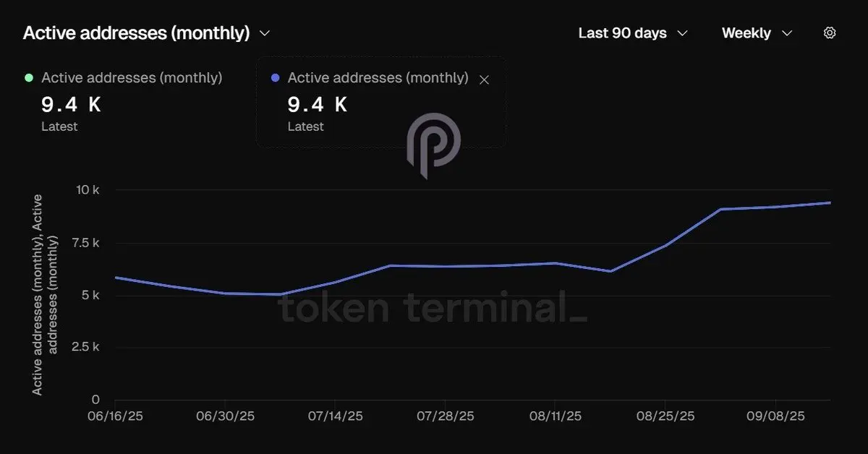
Task: Click the line's end point near 9.4K
Action: tap(830, 202)
